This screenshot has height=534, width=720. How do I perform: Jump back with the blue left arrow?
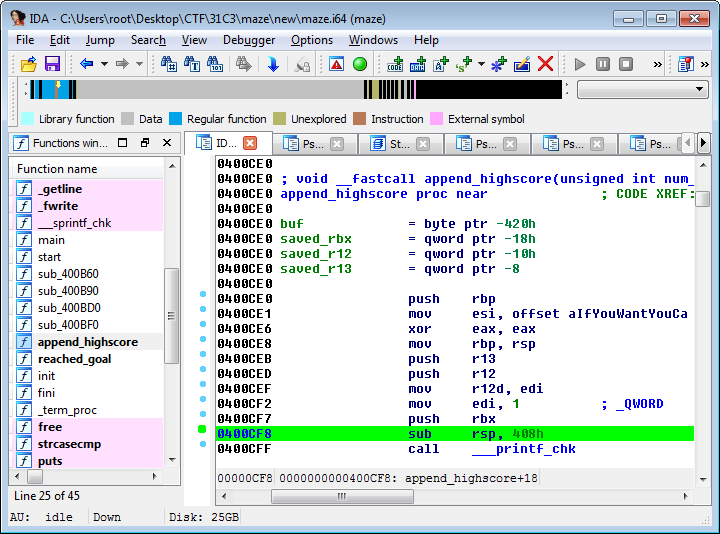[x=87, y=64]
